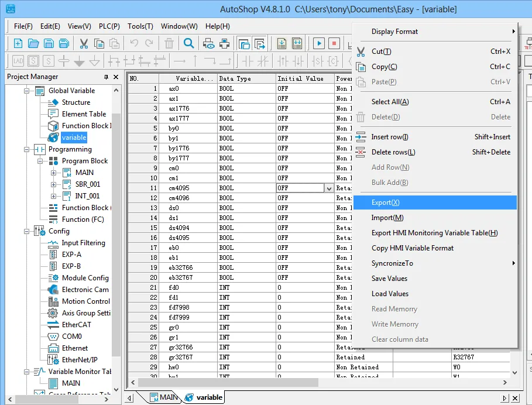
Task: Expand the INT_001 interrupt node
Action: point(54,197)
